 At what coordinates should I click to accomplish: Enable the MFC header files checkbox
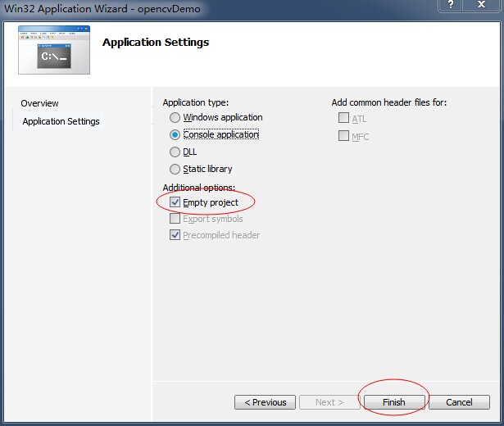point(343,135)
